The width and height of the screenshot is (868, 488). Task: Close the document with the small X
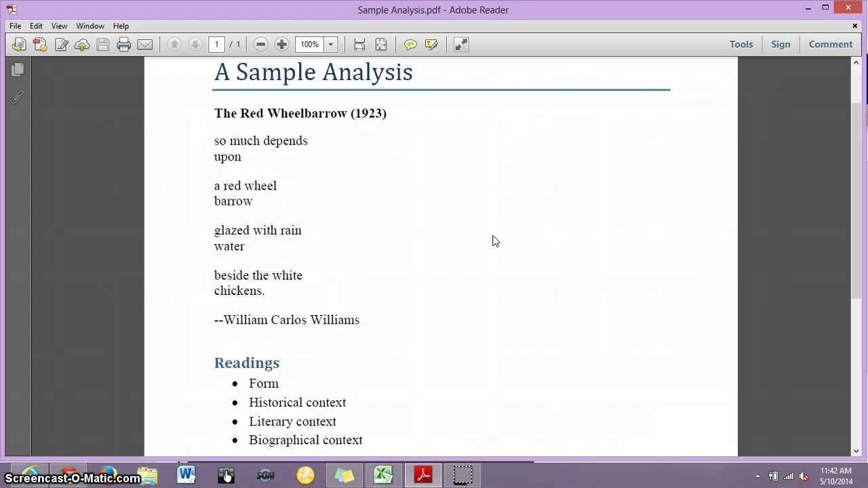tap(855, 26)
